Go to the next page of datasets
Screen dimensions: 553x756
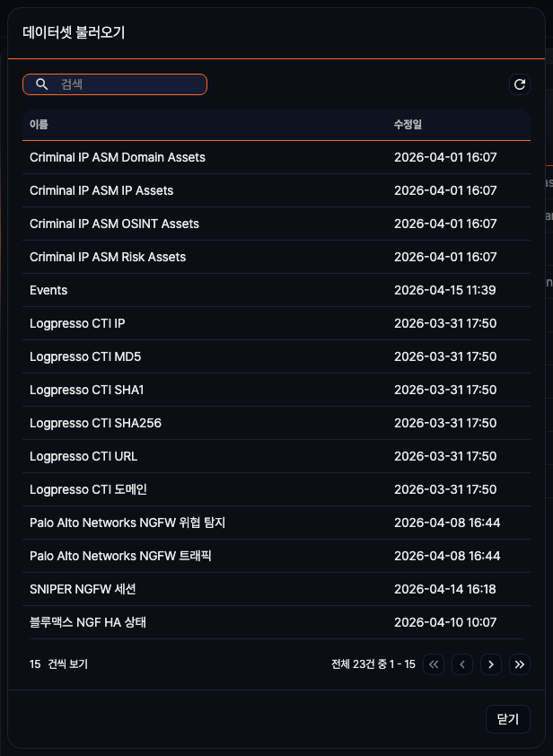491,664
